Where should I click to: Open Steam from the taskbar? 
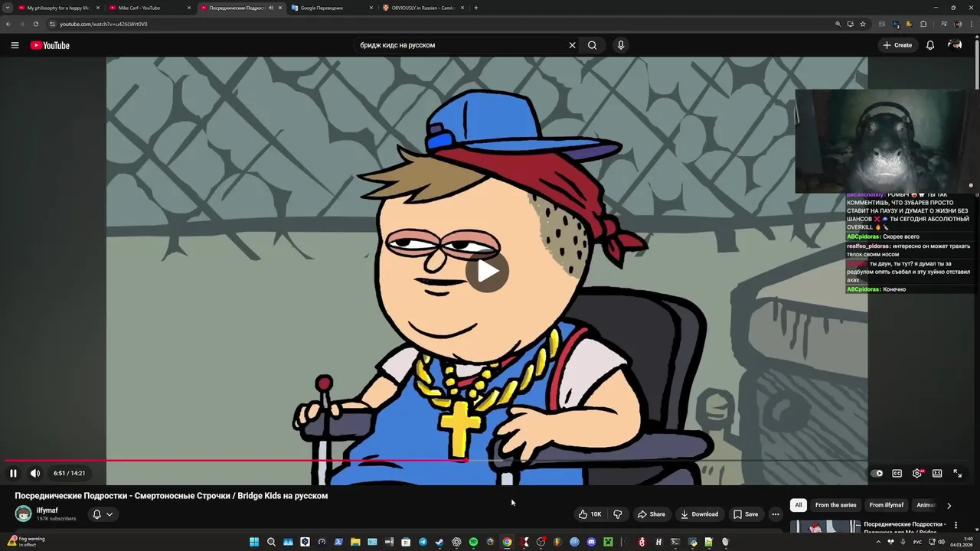pyautogui.click(x=439, y=542)
